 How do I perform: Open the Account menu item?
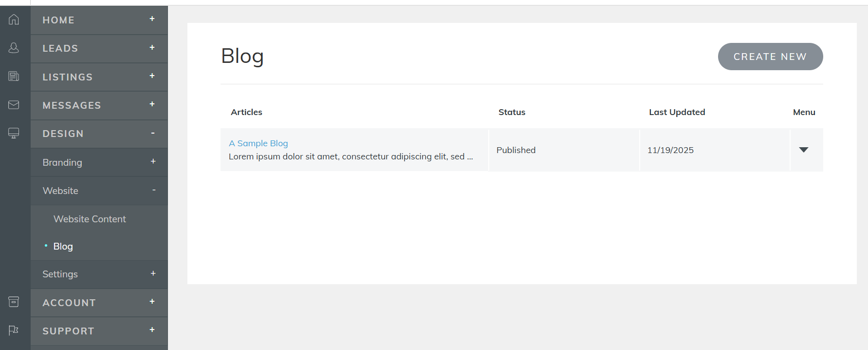pyautogui.click(x=99, y=303)
